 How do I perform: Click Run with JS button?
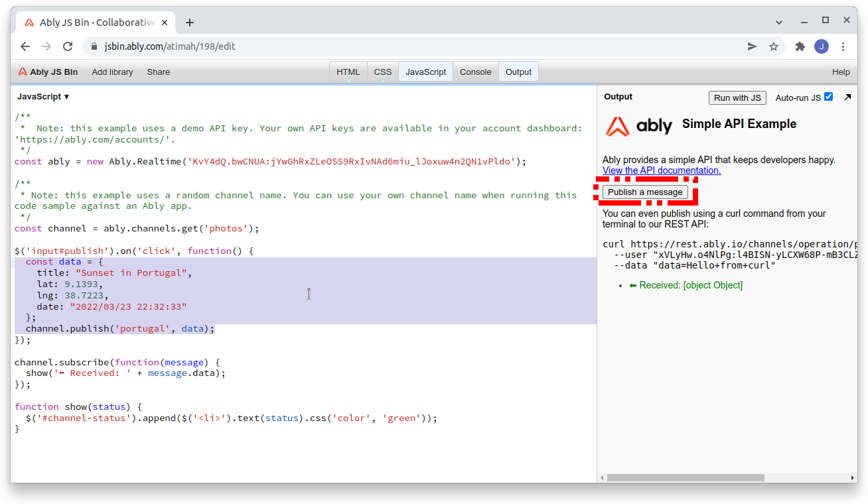pos(737,98)
